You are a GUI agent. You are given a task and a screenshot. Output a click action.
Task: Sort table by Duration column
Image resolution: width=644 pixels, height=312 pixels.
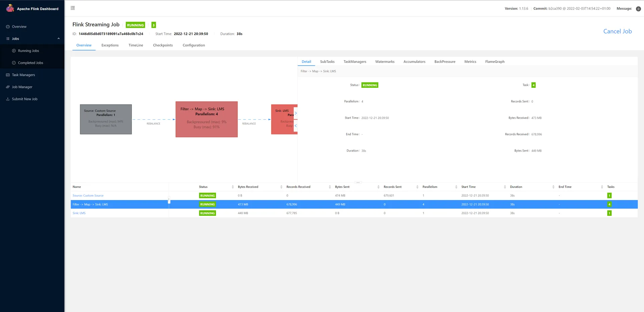coord(553,187)
